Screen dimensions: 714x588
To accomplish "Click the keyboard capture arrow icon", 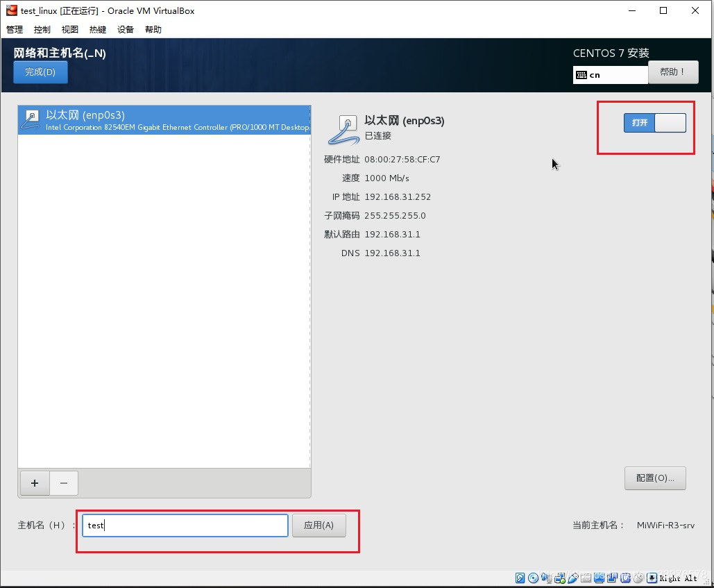I will 652,578.
